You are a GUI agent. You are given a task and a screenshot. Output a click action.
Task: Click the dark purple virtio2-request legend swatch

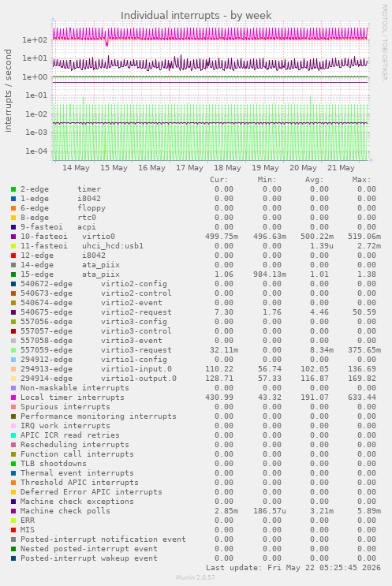tap(13, 312)
